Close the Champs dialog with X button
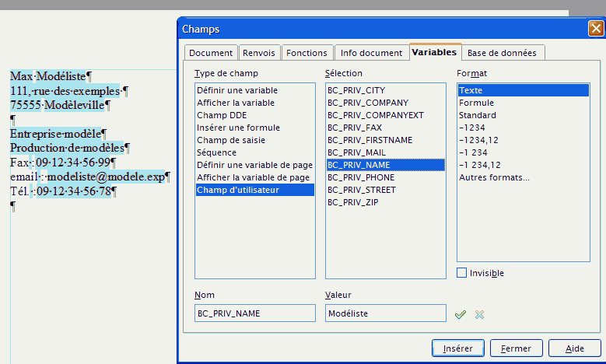This screenshot has width=606, height=364. 596,29
